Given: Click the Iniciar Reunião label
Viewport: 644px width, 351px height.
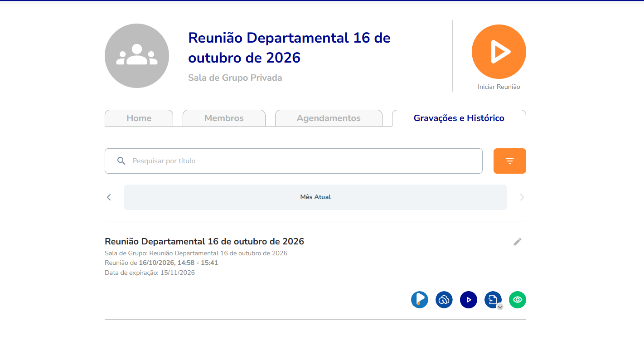Looking at the screenshot, I should point(499,87).
